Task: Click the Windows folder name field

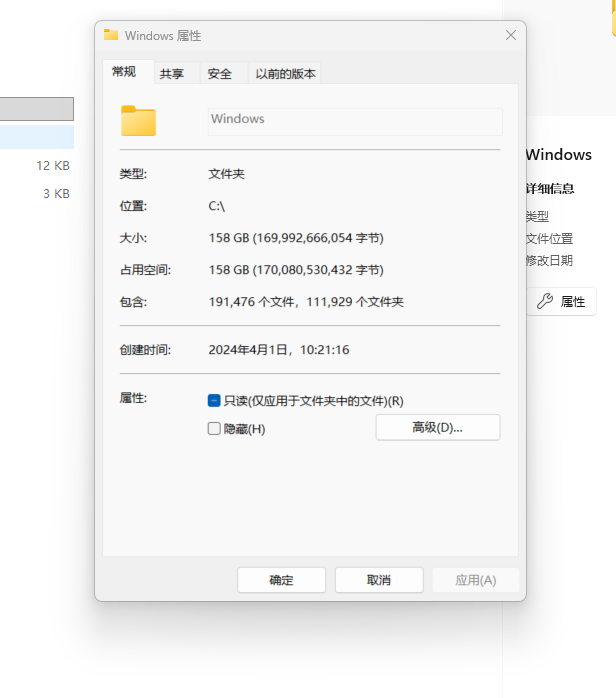Action: click(x=355, y=122)
